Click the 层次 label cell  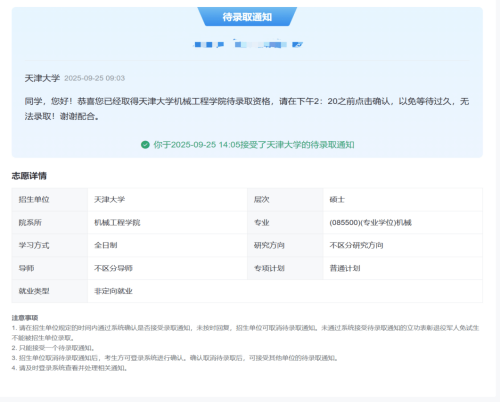[x=285, y=199]
